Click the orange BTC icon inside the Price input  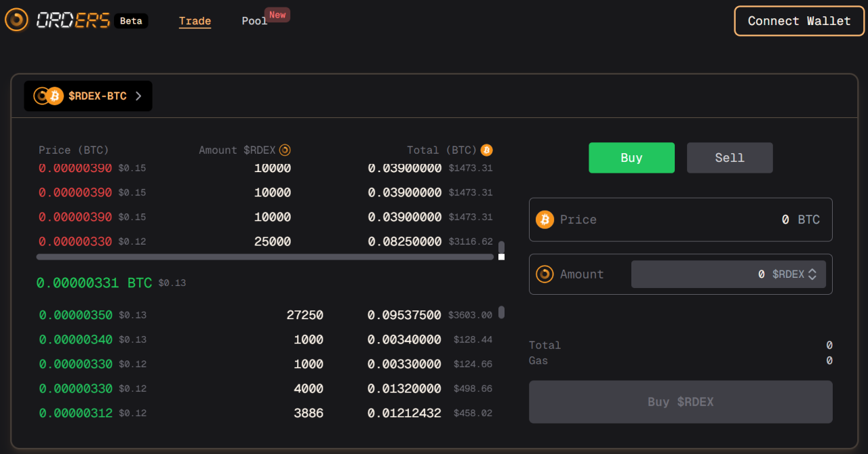545,220
